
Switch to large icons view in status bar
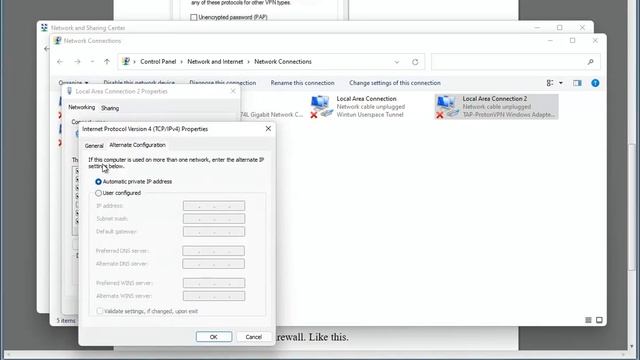coord(599,320)
